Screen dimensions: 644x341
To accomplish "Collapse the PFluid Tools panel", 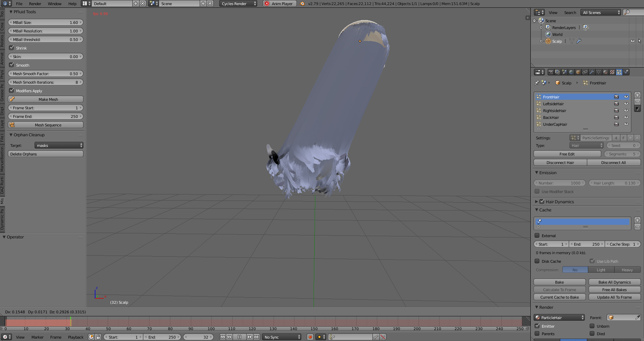I will (11, 12).
